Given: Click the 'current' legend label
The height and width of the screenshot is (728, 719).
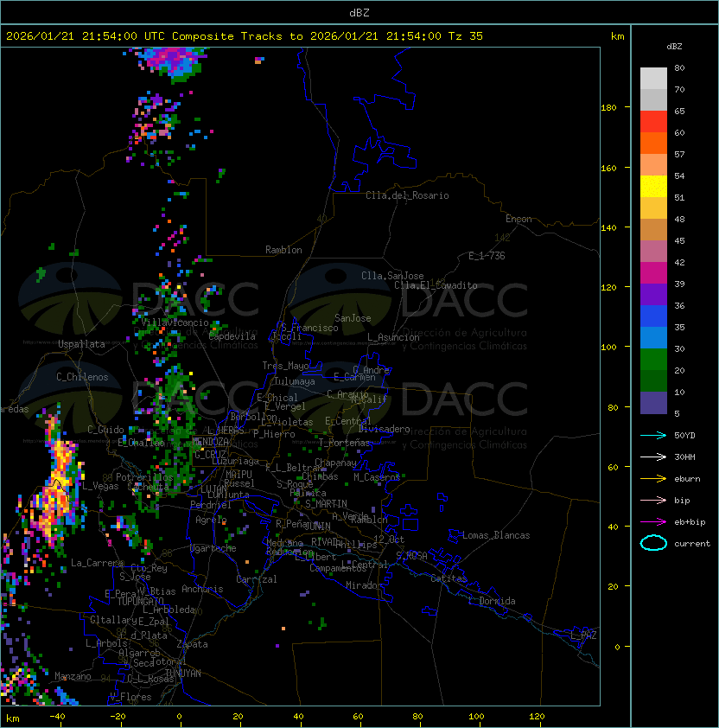Looking at the screenshot, I should coord(692,544).
